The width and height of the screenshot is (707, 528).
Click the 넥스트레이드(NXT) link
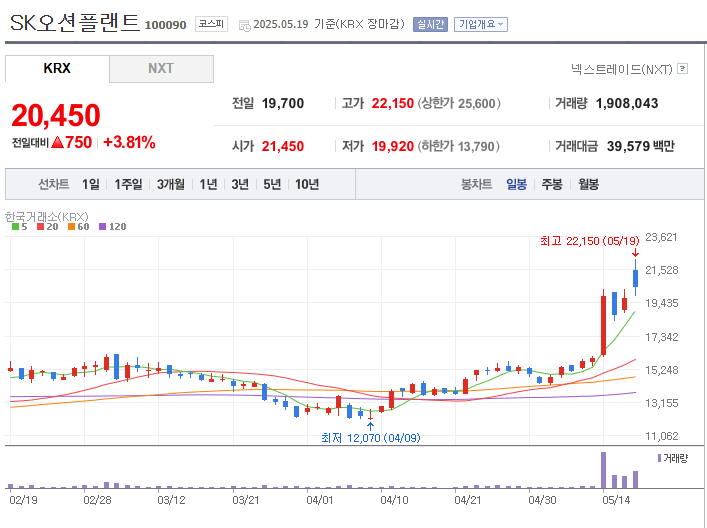click(621, 69)
